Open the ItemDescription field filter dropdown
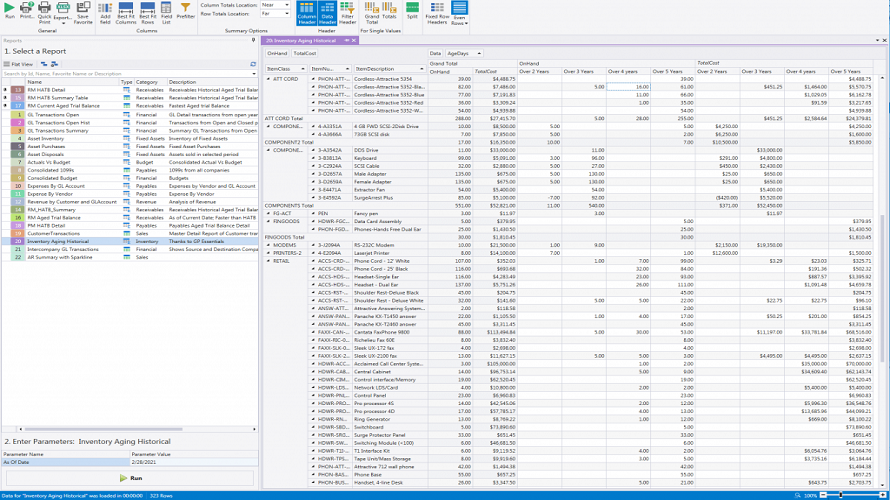This screenshot has width=890, height=500. point(421,69)
